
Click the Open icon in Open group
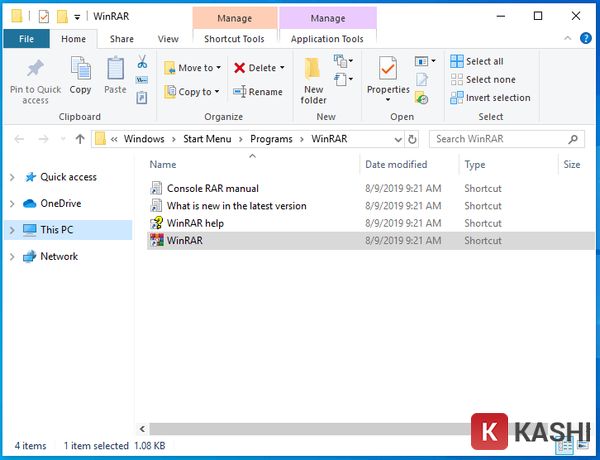point(421,61)
